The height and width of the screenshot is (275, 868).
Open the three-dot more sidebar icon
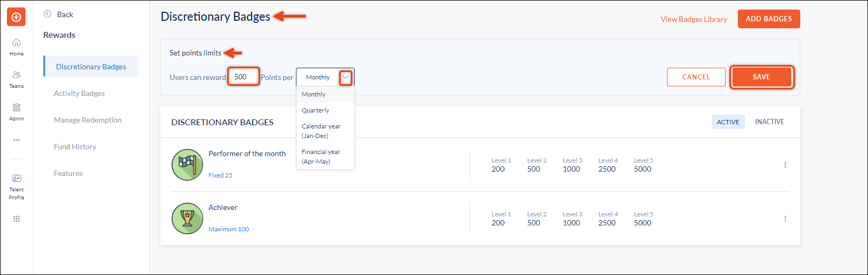click(x=17, y=140)
